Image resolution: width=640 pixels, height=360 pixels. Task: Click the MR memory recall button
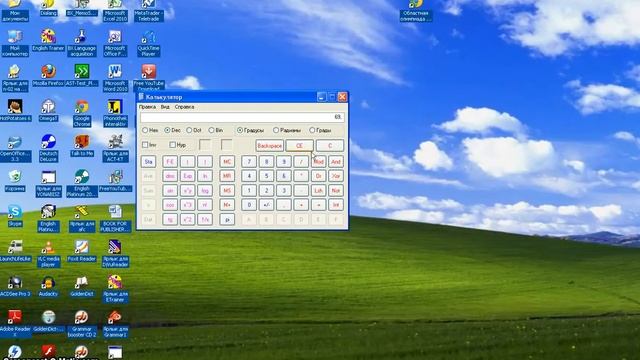pyautogui.click(x=227, y=176)
